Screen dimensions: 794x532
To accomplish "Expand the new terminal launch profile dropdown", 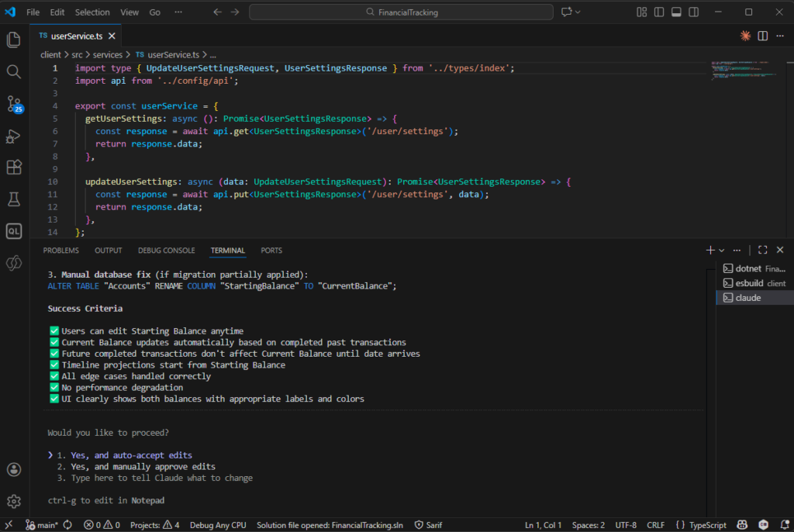I will [x=722, y=250].
